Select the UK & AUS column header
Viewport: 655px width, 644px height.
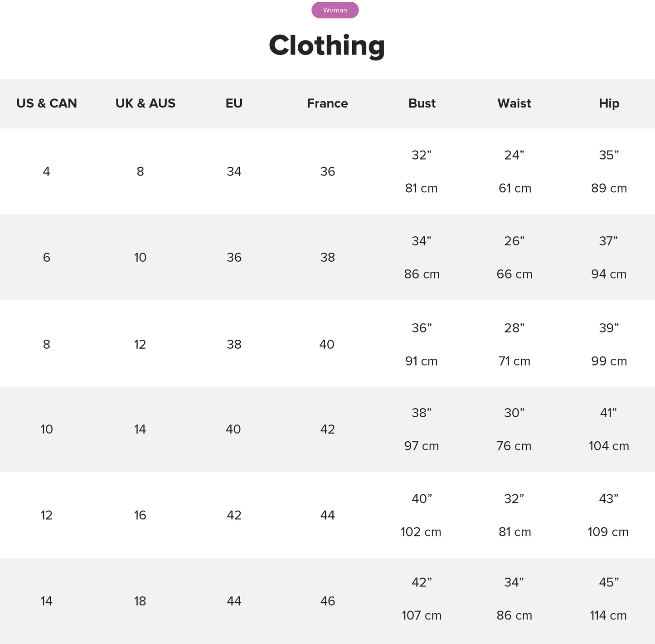point(145,103)
